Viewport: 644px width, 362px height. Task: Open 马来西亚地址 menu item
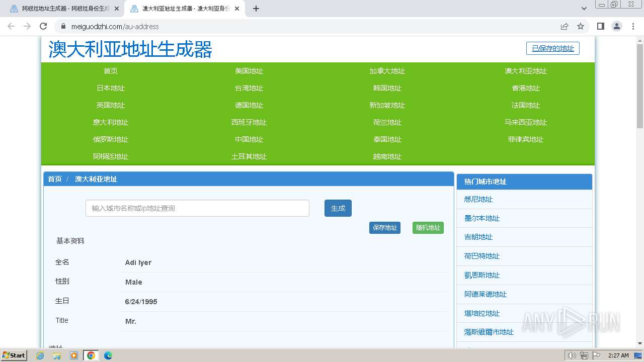click(x=526, y=122)
